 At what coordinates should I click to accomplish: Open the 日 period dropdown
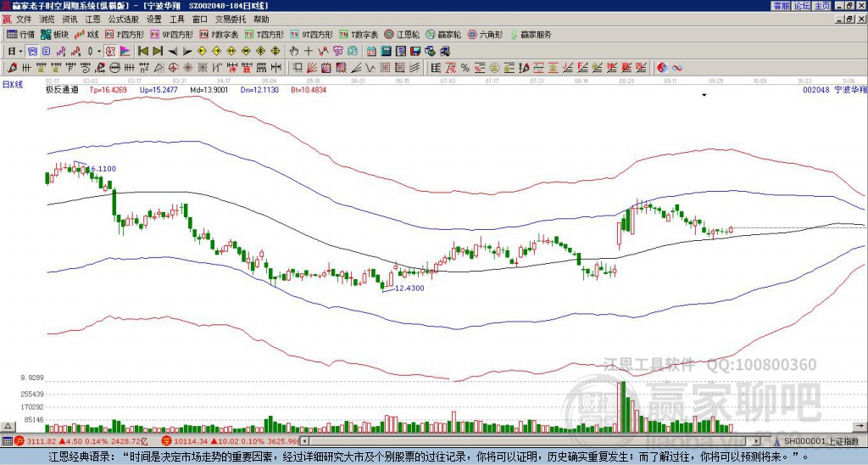(15, 51)
